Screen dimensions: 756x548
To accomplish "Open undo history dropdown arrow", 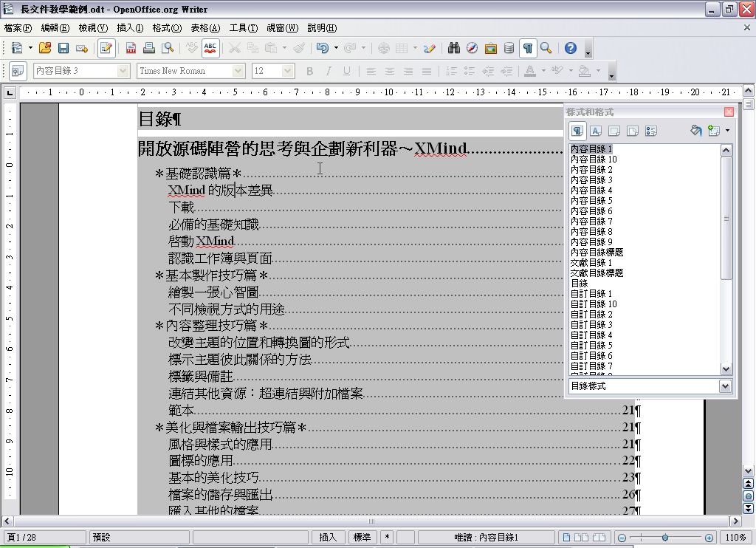I will point(336,48).
